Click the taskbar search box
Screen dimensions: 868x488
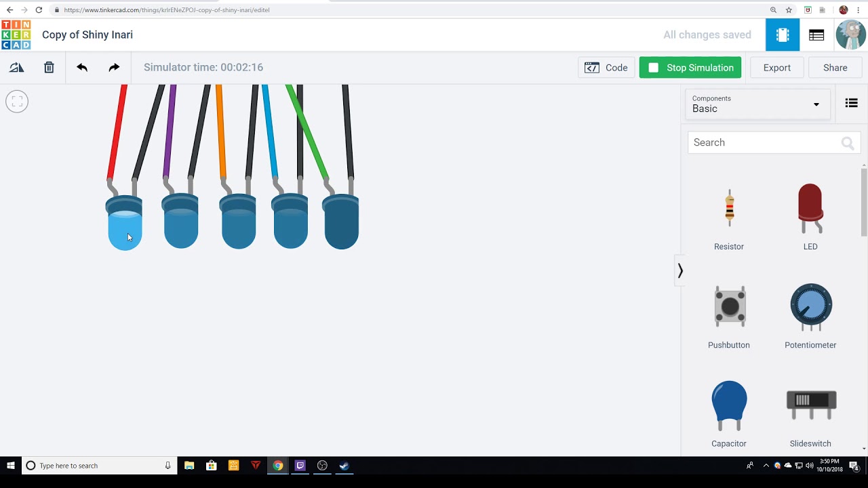[100, 466]
